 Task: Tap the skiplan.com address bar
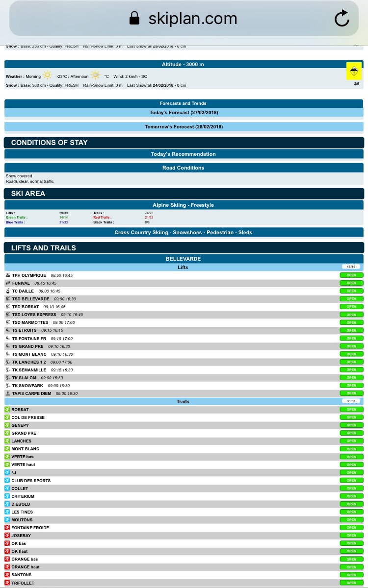(184, 19)
